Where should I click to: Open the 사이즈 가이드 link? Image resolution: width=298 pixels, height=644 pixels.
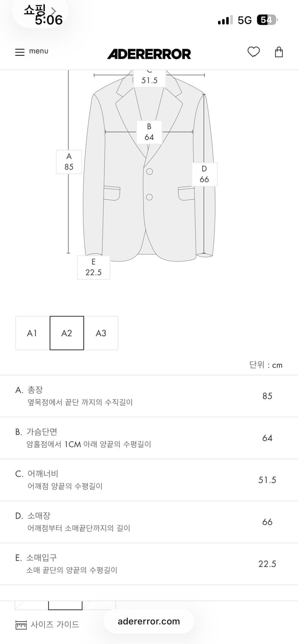point(55,625)
